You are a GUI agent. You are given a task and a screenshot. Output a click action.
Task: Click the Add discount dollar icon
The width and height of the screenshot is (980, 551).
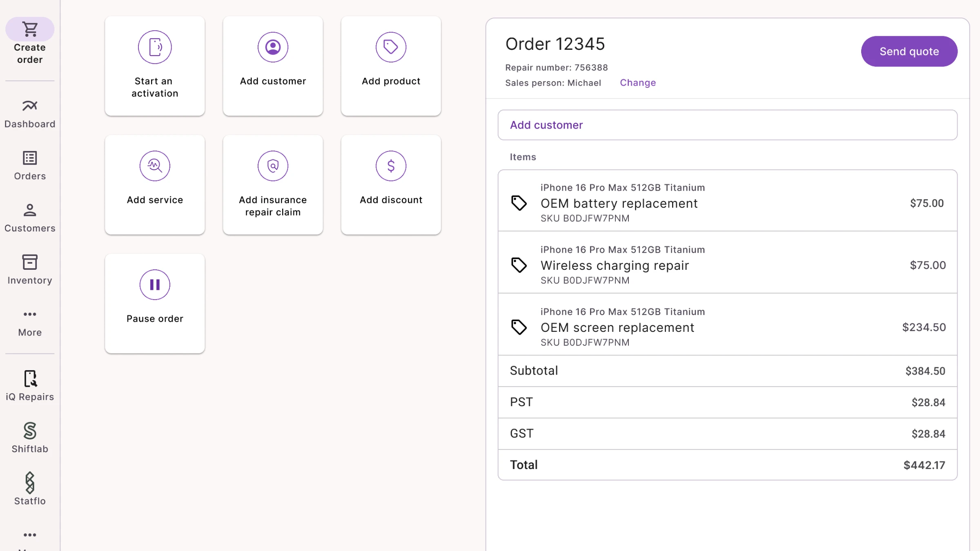391,166
